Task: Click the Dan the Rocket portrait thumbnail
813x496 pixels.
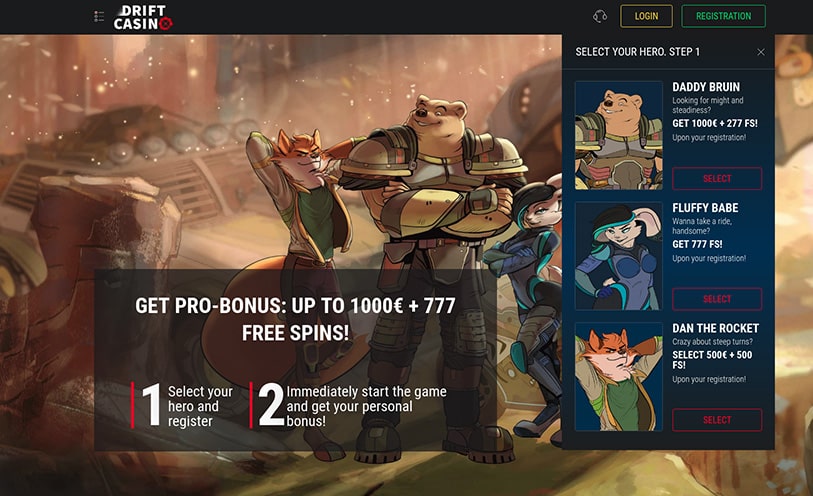Action: click(x=619, y=377)
